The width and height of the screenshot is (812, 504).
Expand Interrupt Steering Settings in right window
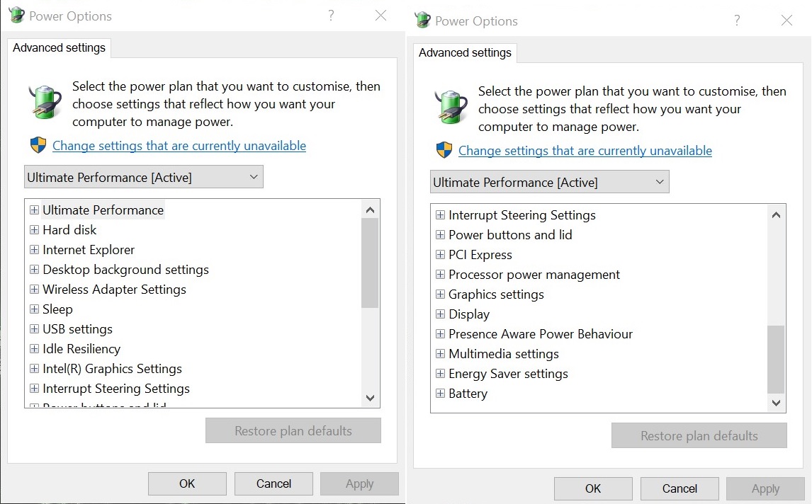(x=440, y=215)
